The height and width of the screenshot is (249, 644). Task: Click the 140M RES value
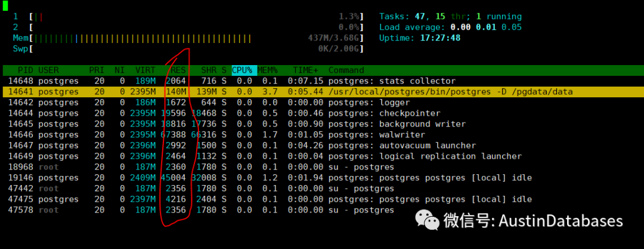[x=176, y=92]
